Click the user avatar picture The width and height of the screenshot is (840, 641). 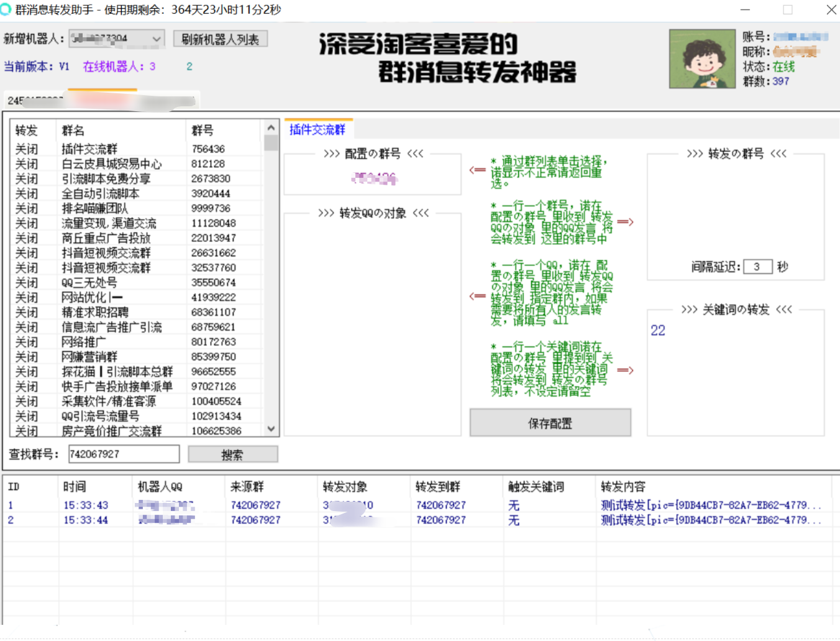[x=702, y=59]
